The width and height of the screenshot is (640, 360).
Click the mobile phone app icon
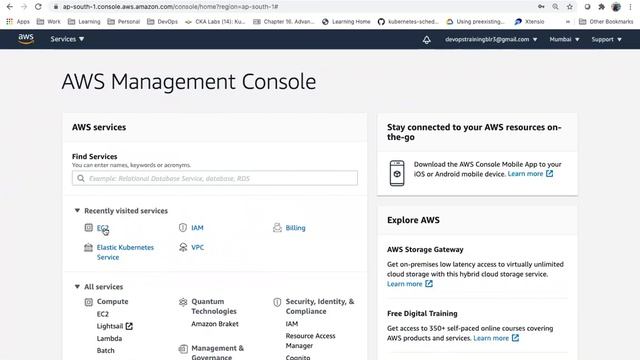(x=397, y=173)
